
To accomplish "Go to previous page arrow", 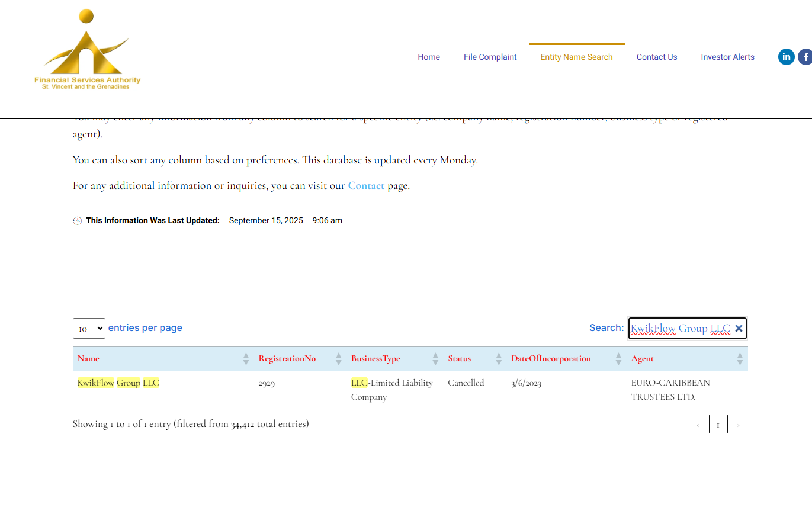I will 698,425.
